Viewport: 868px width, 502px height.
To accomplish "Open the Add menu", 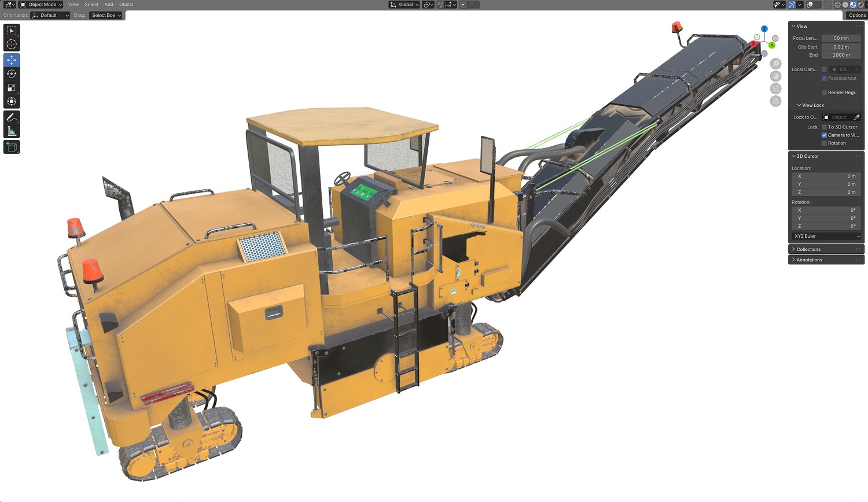I will click(109, 5).
